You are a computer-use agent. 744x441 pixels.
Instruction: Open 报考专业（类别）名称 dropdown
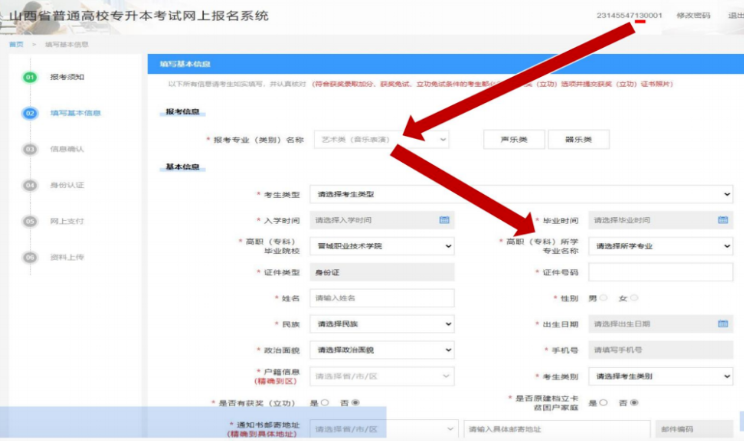tap(381, 140)
